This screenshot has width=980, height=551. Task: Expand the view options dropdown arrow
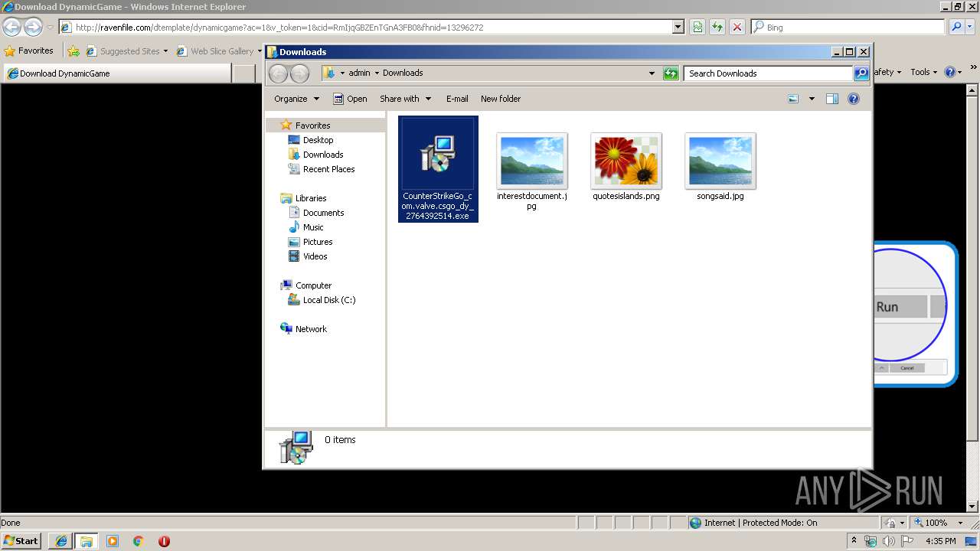(x=812, y=99)
